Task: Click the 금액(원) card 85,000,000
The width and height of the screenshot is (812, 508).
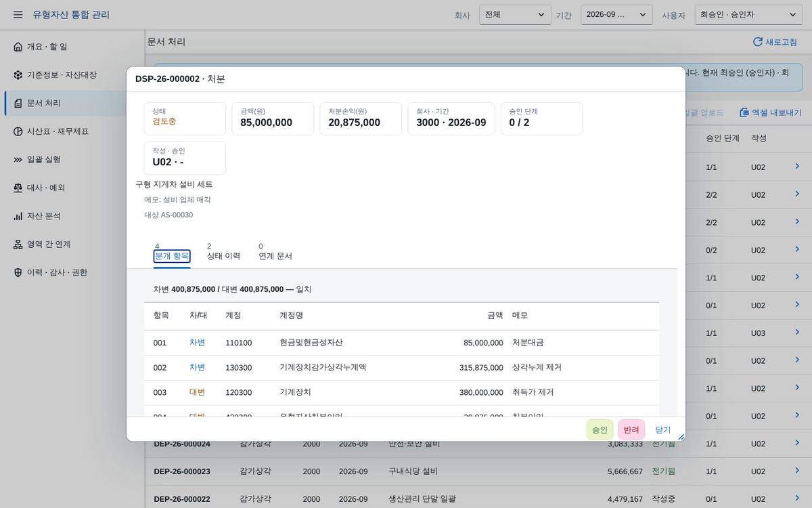Action: pyautogui.click(x=273, y=119)
